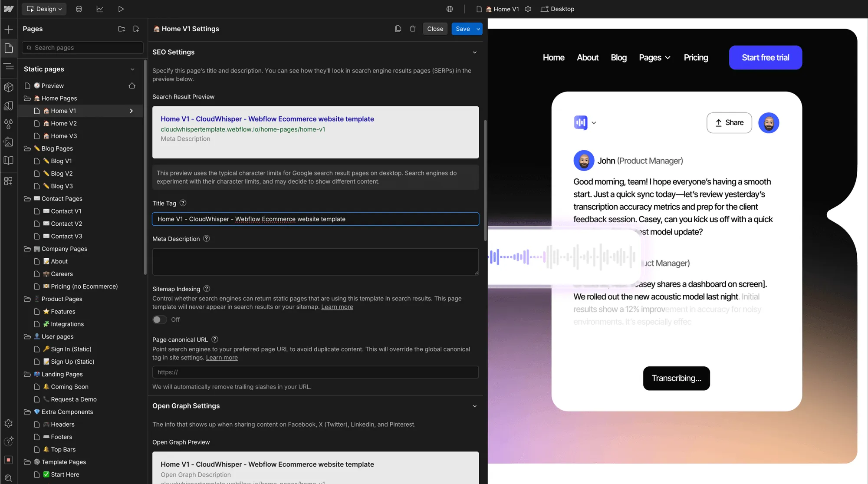Open the Components panel
The width and height of the screenshot is (868, 484).
coord(9,87)
